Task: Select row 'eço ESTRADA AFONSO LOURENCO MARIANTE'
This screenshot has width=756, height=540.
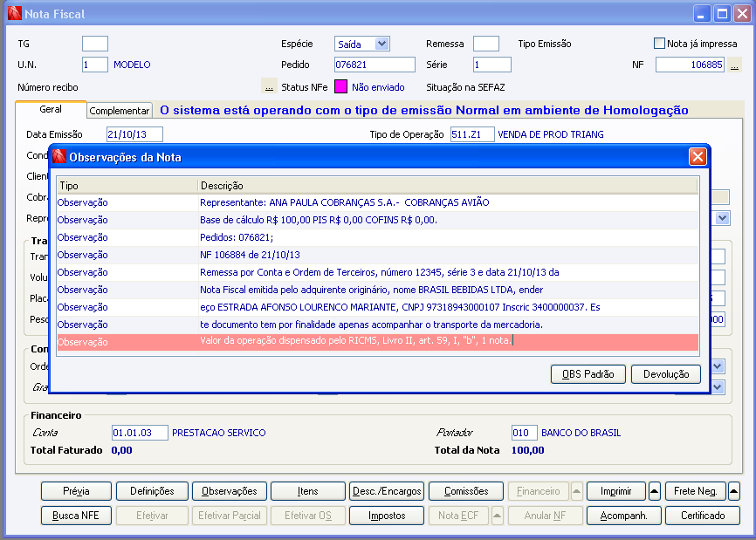Action: pos(377,307)
